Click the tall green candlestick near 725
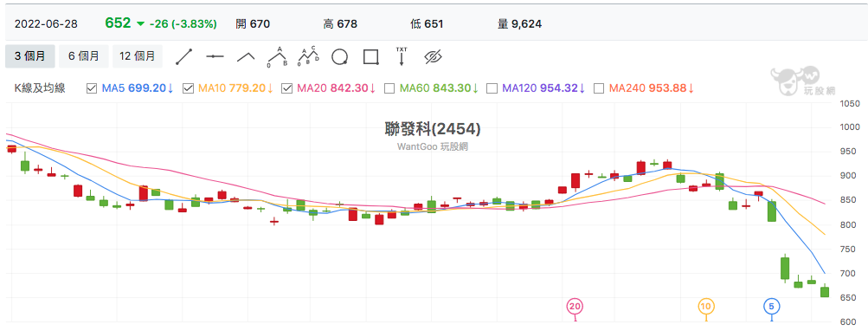This screenshot has width=868, height=331. coord(785,268)
